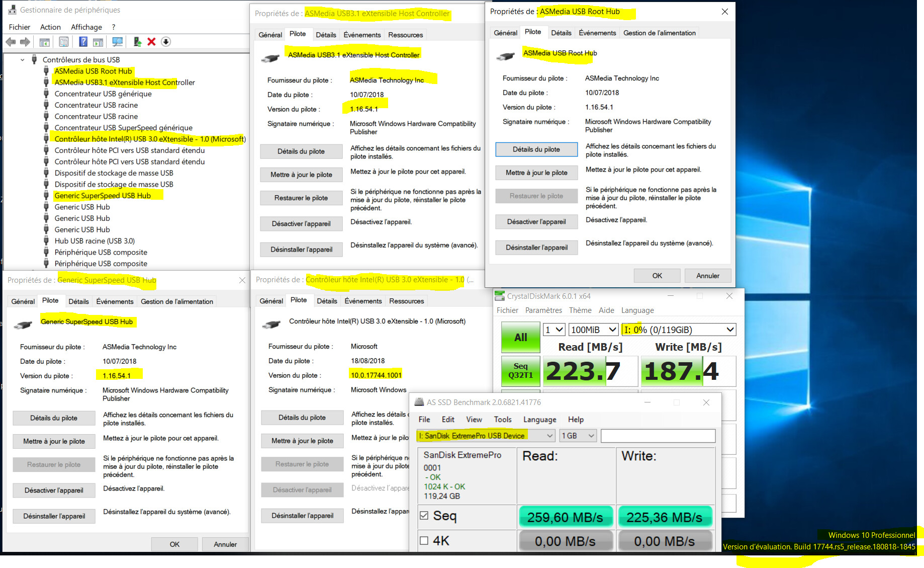924x568 pixels.
Task: Click the CrystalDiskMark title bar app icon
Action: coord(499,296)
